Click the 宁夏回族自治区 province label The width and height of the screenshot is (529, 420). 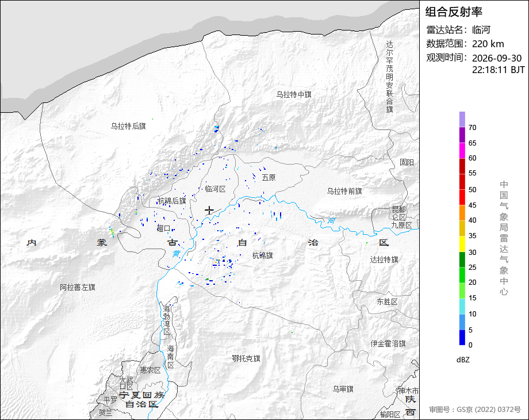141,399
